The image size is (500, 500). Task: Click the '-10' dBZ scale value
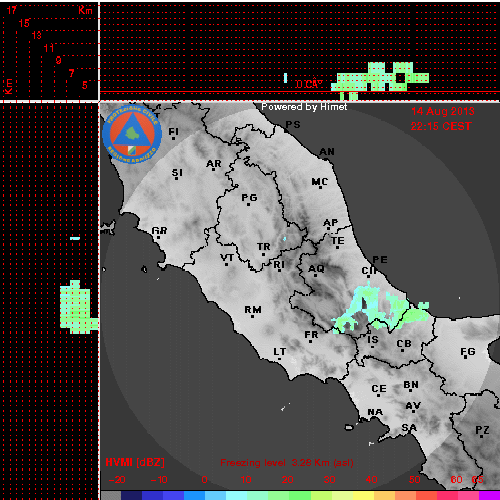159,480
